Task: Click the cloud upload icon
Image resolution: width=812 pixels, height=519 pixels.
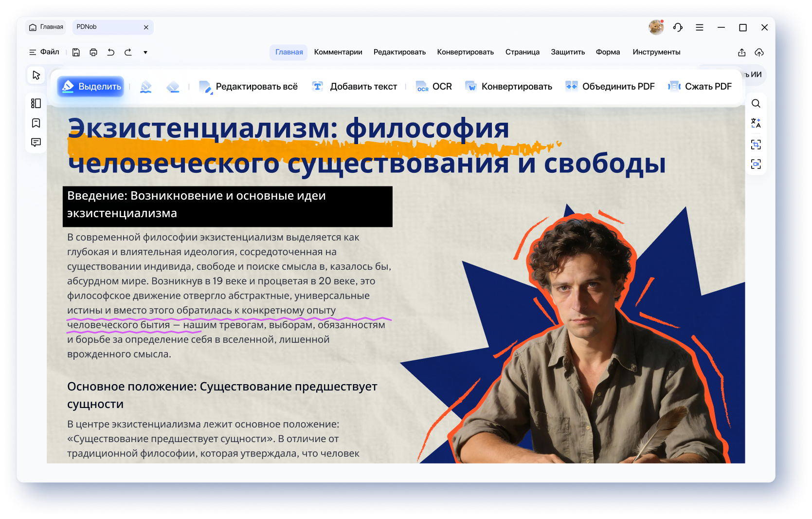Action: click(759, 52)
